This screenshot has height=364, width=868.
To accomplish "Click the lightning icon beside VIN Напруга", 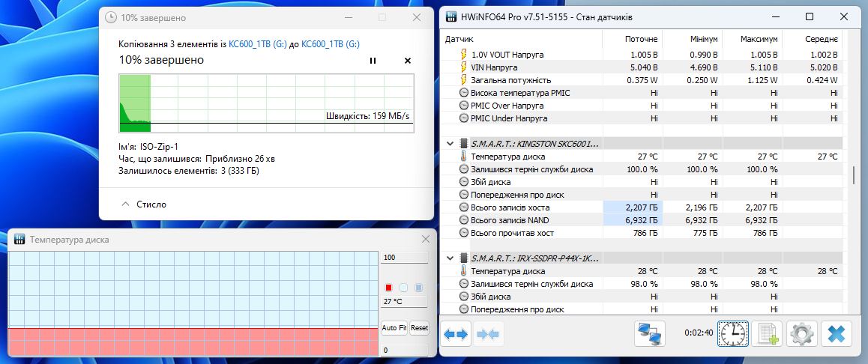I will point(464,67).
